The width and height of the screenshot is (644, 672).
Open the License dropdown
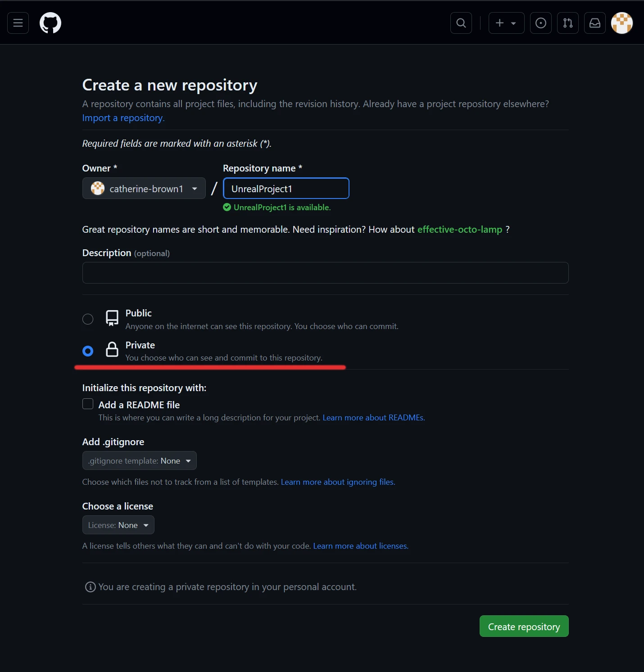point(118,525)
